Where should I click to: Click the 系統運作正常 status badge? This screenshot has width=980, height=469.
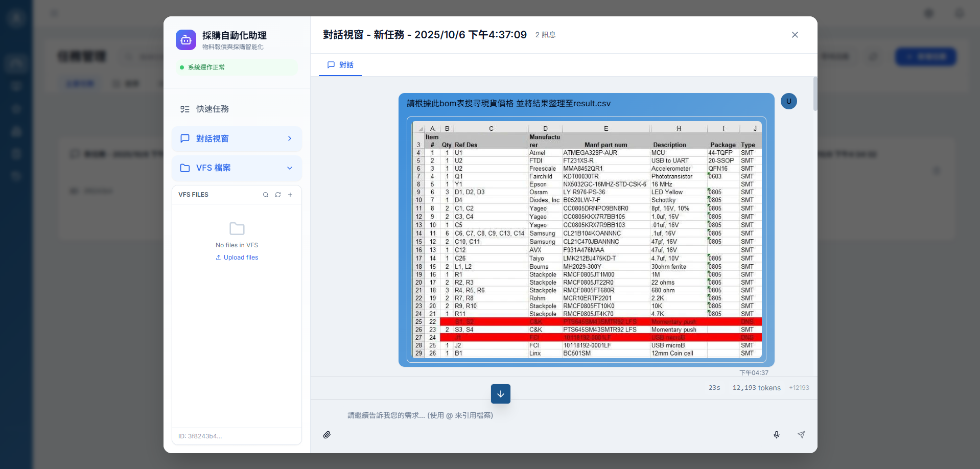click(x=237, y=67)
